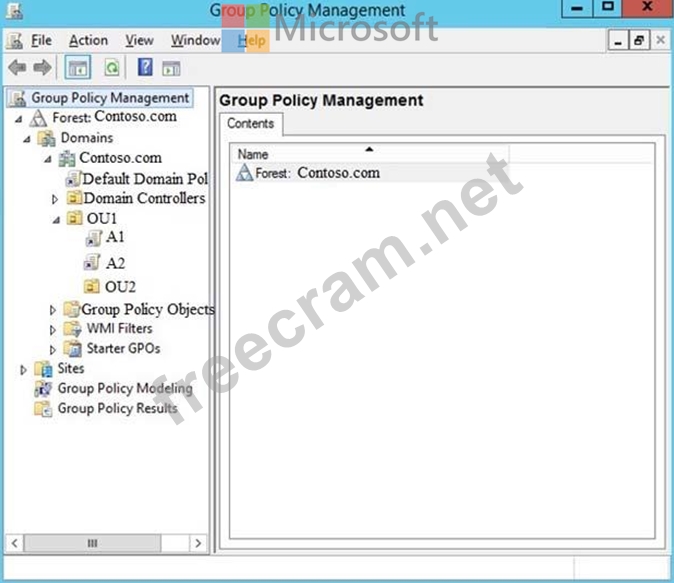Click the WMI Filters icon
Image resolution: width=674 pixels, height=583 pixels.
(x=72, y=329)
